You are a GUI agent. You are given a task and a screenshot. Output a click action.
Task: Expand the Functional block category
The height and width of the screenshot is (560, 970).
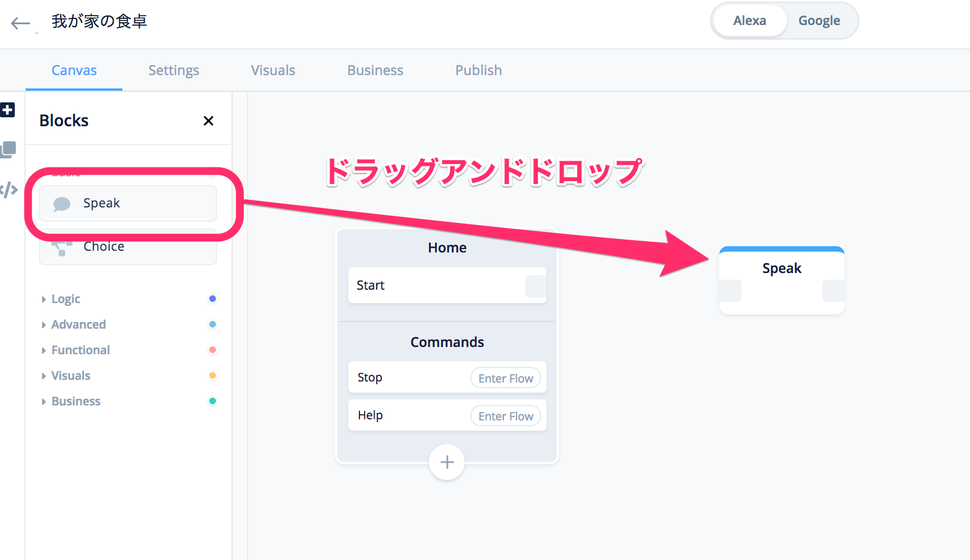pyautogui.click(x=80, y=350)
